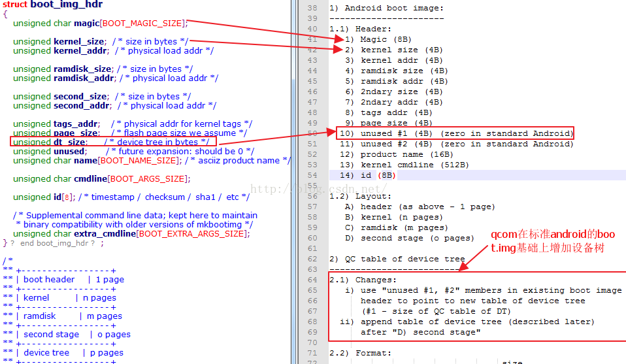The width and height of the screenshot is (626, 364).
Task: Click the 'unsigned tags_addr' line
Action: (133, 124)
